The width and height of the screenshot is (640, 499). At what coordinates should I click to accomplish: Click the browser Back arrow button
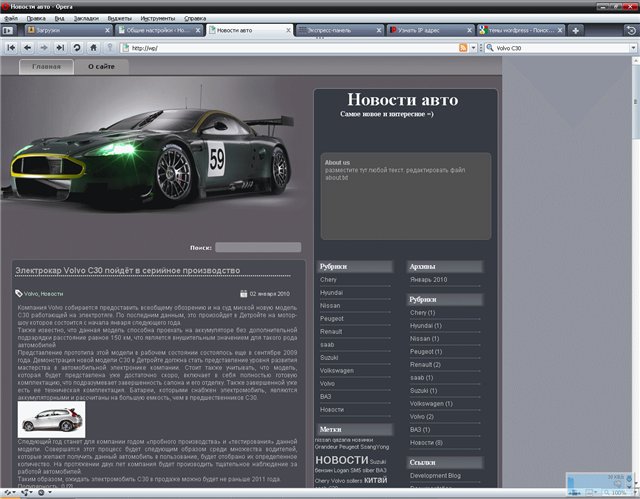pos(27,47)
